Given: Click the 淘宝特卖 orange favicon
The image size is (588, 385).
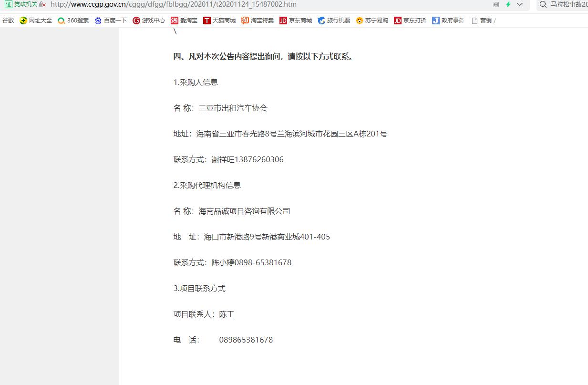Looking at the screenshot, I should pyautogui.click(x=245, y=21).
